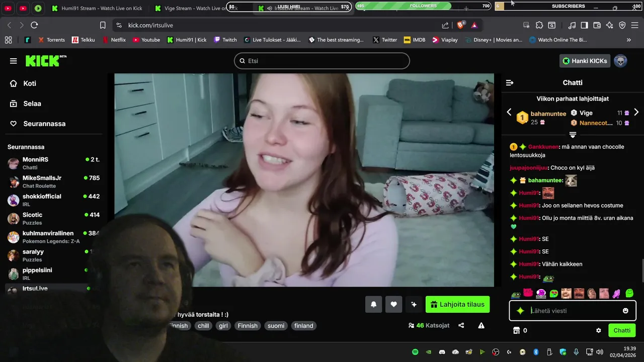Open browser extensions puzzle icon
644x362 pixels.
(x=539, y=25)
